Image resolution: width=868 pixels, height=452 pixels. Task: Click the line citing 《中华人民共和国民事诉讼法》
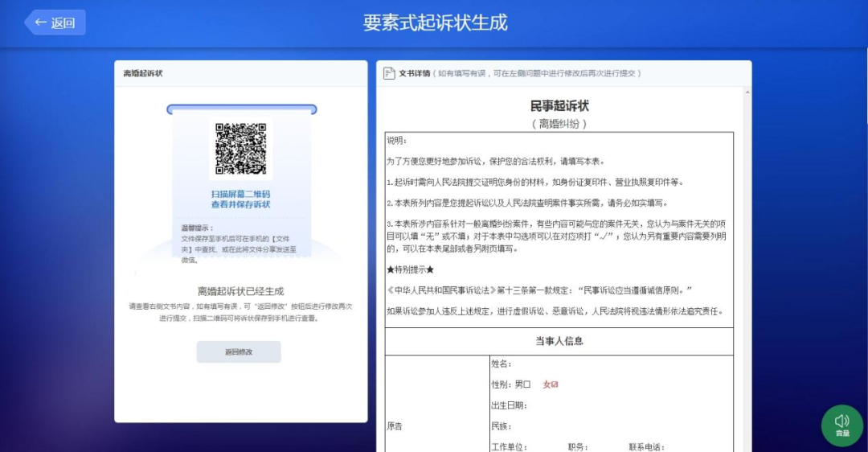pyautogui.click(x=539, y=291)
